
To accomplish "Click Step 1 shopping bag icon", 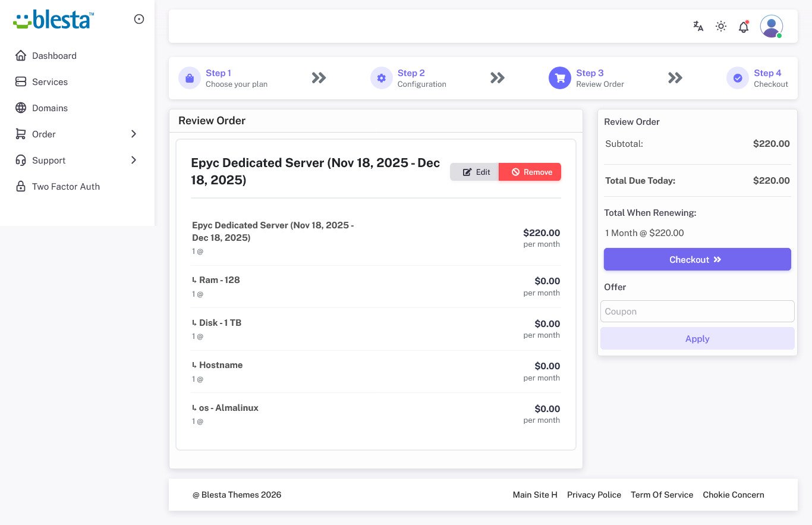I will (x=190, y=78).
